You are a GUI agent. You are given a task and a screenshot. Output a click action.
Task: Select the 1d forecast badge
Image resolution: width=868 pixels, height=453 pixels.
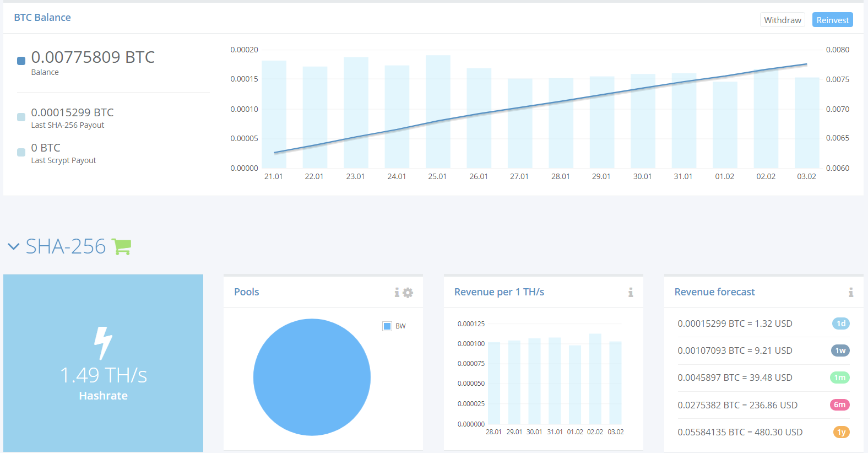click(x=840, y=323)
